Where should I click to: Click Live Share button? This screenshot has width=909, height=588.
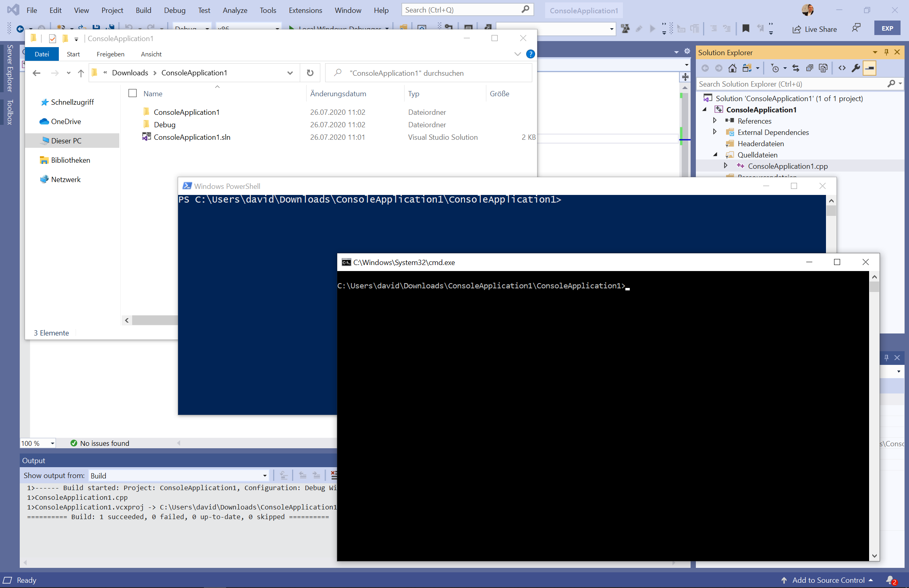815,29
